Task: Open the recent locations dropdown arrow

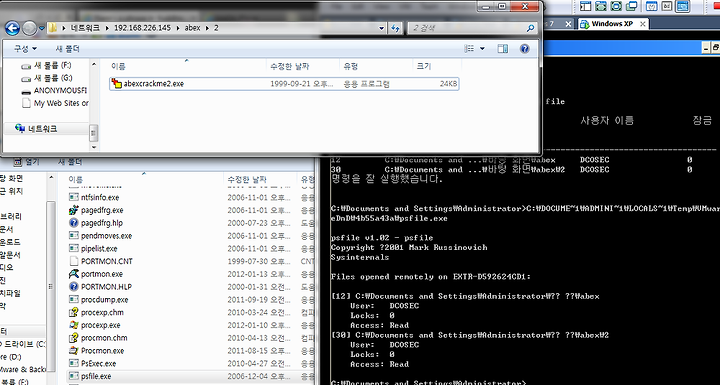Action: coord(42,28)
